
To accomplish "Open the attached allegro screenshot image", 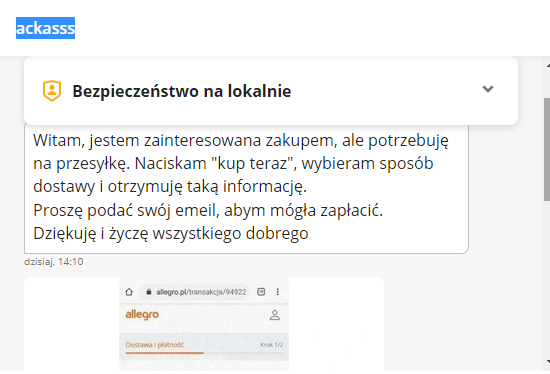I will tap(204, 324).
